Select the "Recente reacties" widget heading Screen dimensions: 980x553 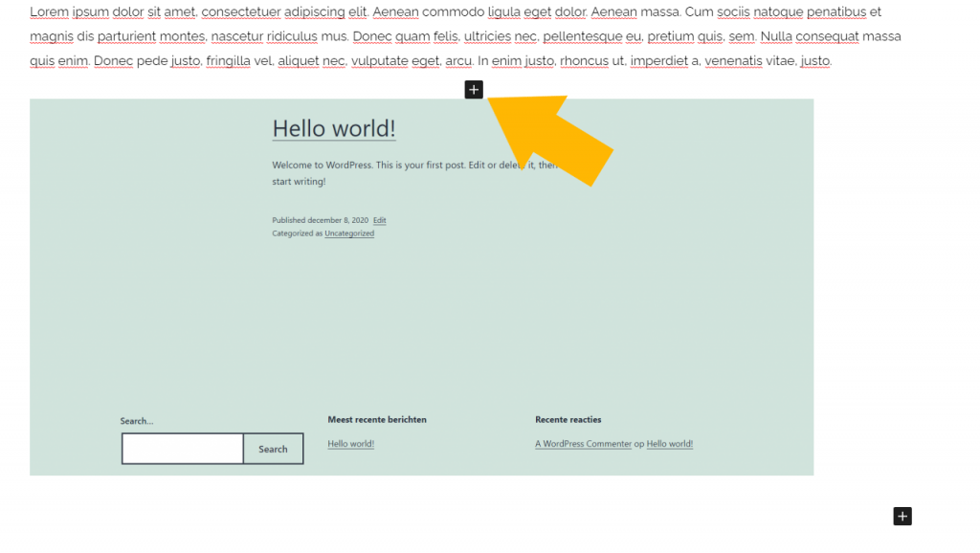point(568,419)
